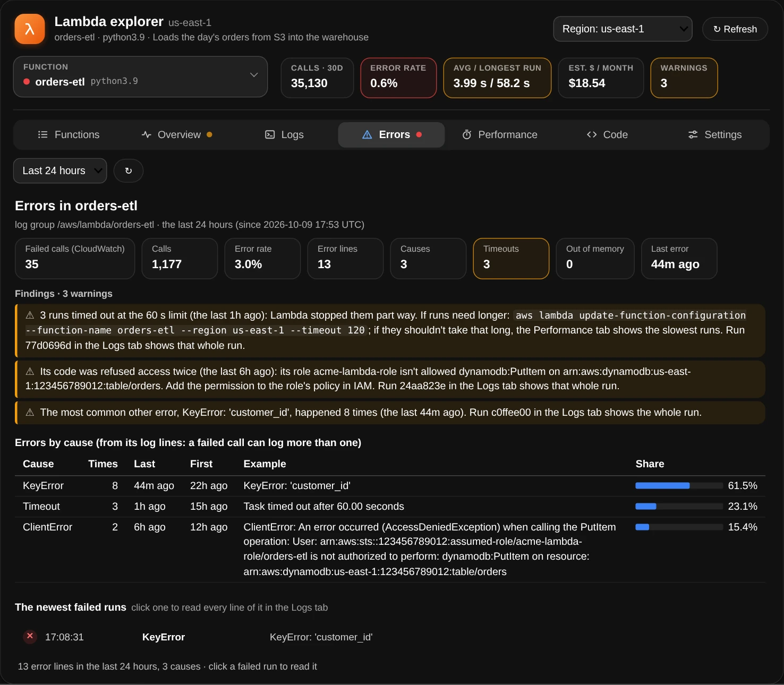784x685 pixels.
Task: Click the red X icon on 17:08:31 run
Action: click(x=30, y=636)
